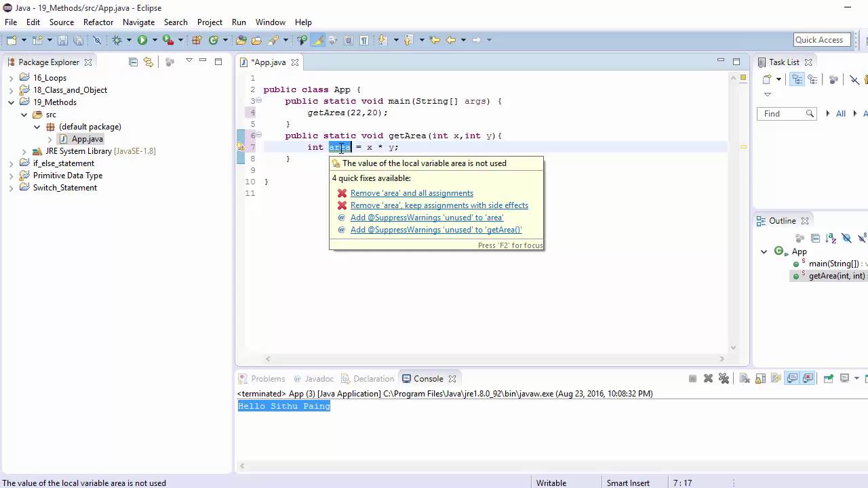Screen dimensions: 868x488
Task: Click the Previous Annotation arrow icon
Action: click(408, 40)
